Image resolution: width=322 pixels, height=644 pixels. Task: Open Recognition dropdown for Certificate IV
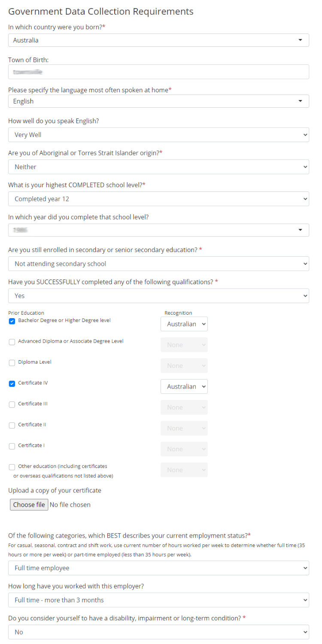point(184,386)
